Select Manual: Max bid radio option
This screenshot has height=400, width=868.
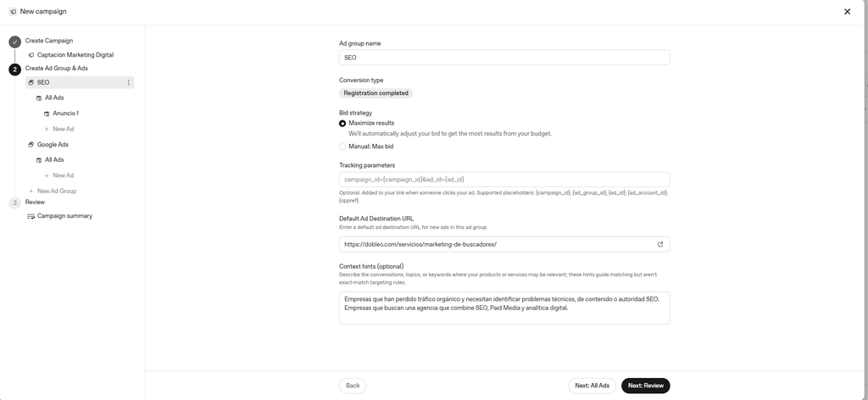coord(342,147)
